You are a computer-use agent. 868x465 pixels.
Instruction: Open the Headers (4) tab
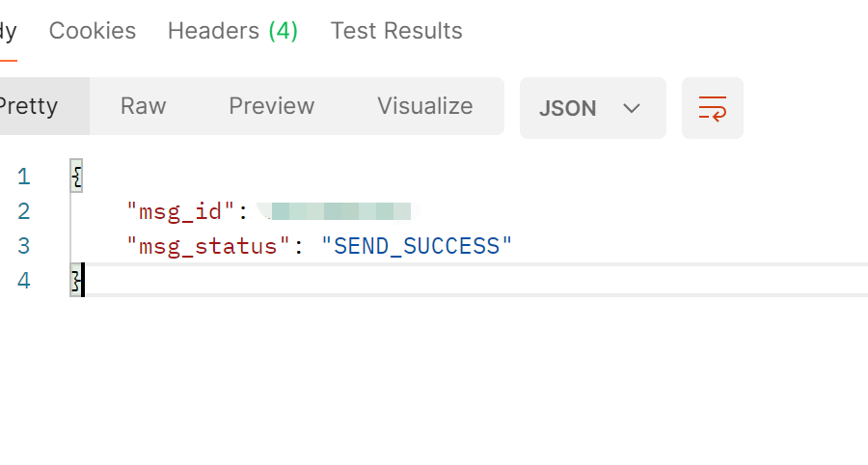click(x=233, y=31)
